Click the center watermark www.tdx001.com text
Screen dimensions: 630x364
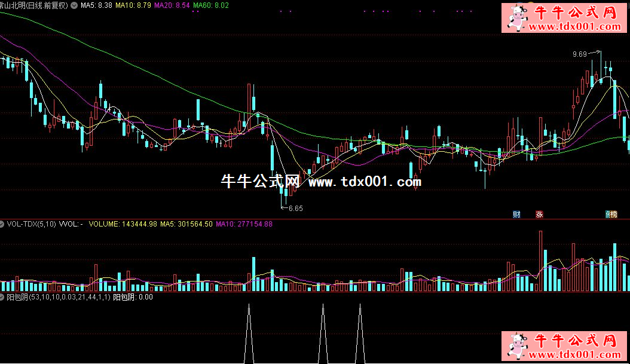click(365, 182)
